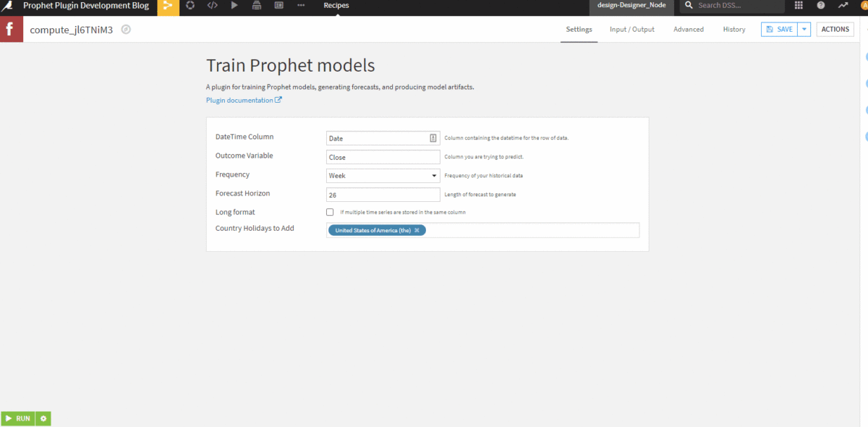Click the Recipes menu item in navbar
The image size is (868, 427).
point(336,6)
